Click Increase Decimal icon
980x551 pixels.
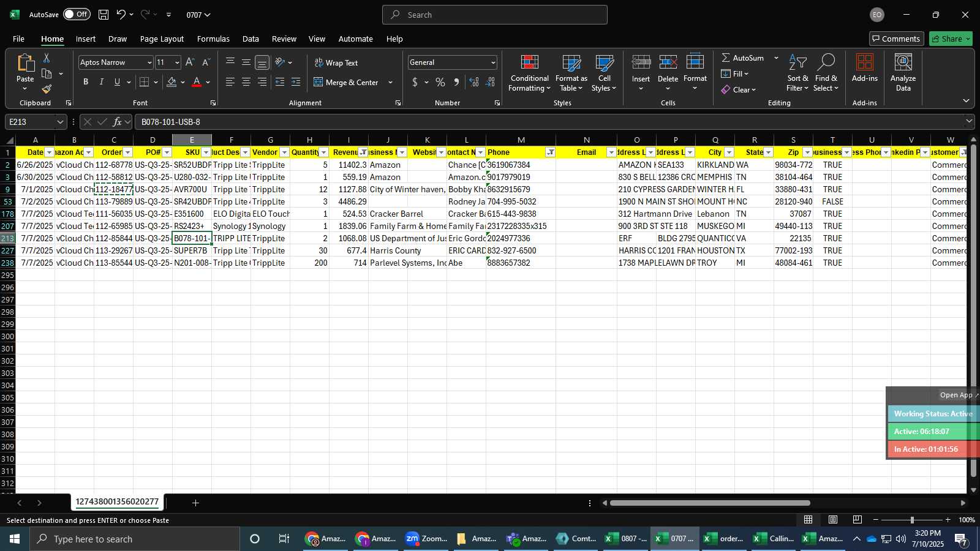pos(474,82)
